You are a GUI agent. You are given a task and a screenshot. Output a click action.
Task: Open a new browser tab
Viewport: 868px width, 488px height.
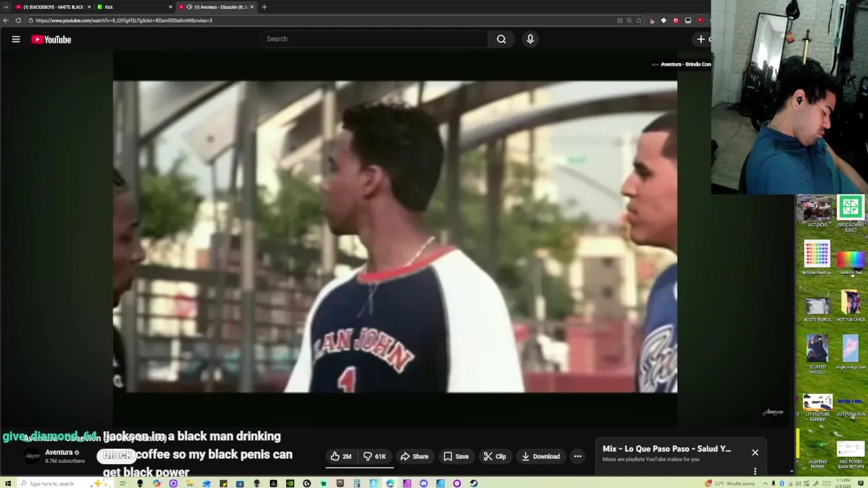pyautogui.click(x=264, y=7)
